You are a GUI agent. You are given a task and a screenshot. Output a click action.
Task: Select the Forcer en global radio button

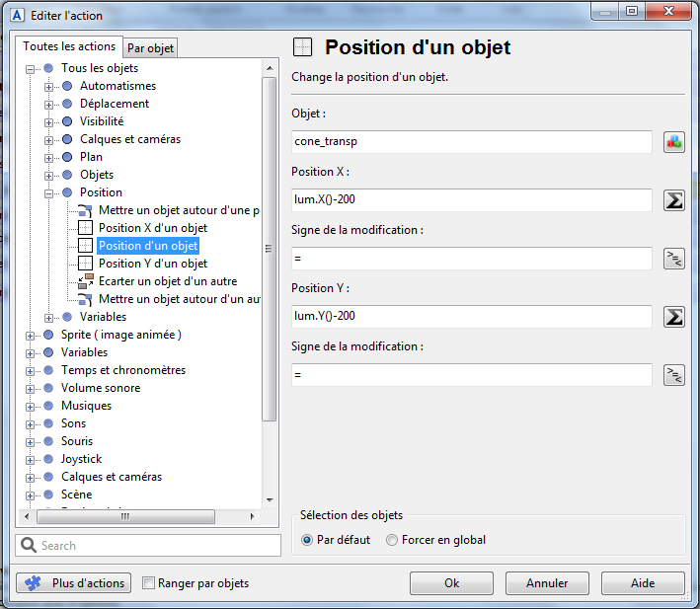(x=392, y=540)
